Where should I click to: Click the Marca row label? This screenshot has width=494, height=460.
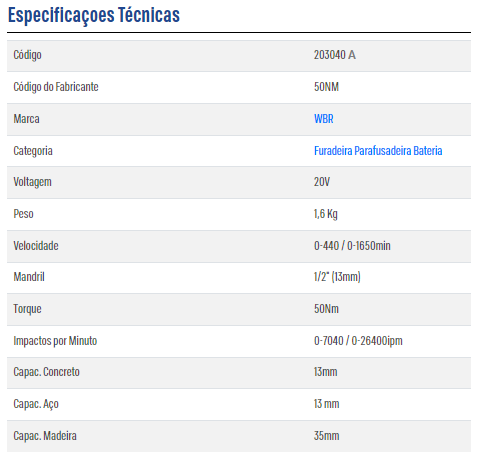26,119
